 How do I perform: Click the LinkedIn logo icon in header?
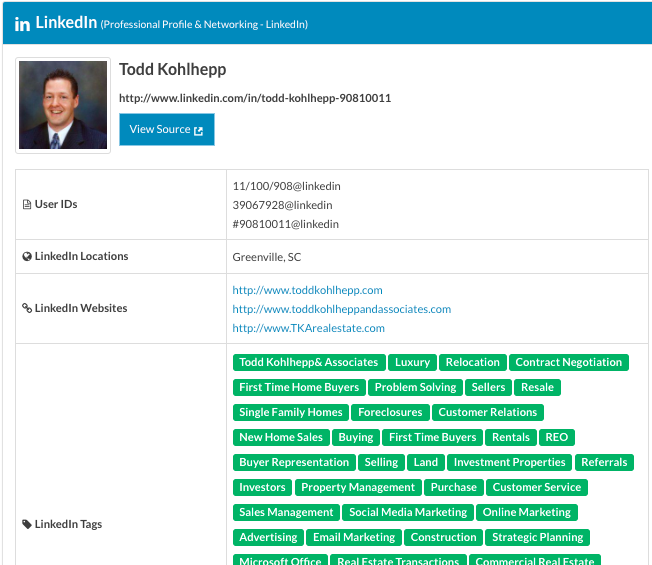[22, 24]
